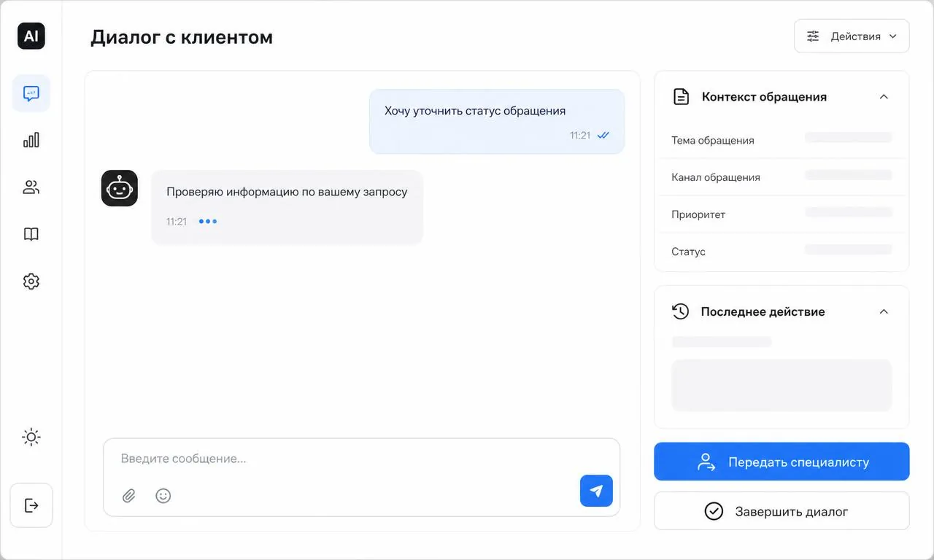Open the Действия dropdown menu
Viewport: 934px width, 560px height.
click(x=852, y=36)
